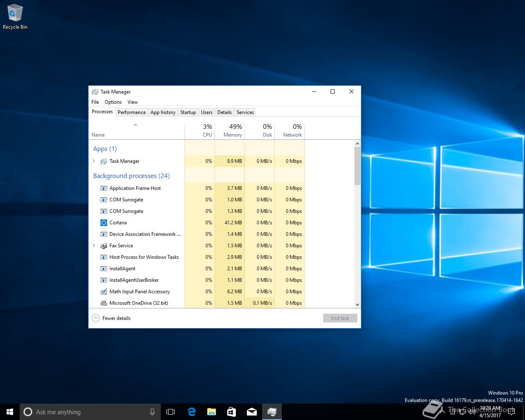Click the Device Association Framework icon
525x420 pixels.
(104, 234)
